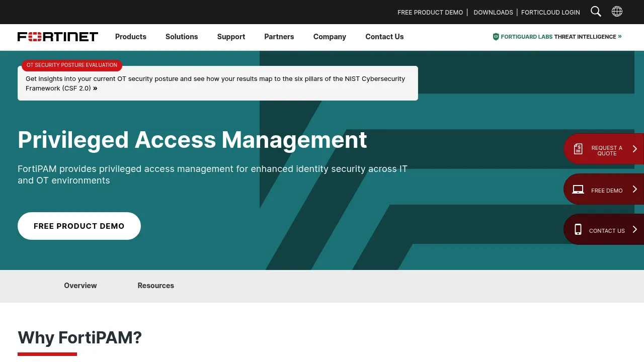Switch to the Overview tab
Screen dimensions: 644x362
80,286
